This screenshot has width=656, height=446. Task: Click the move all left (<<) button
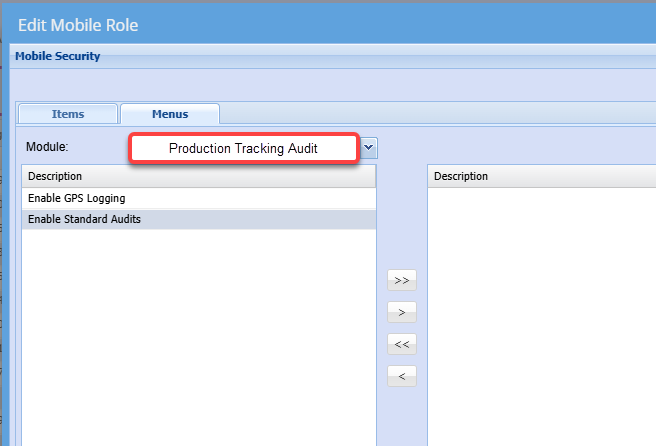coord(401,344)
